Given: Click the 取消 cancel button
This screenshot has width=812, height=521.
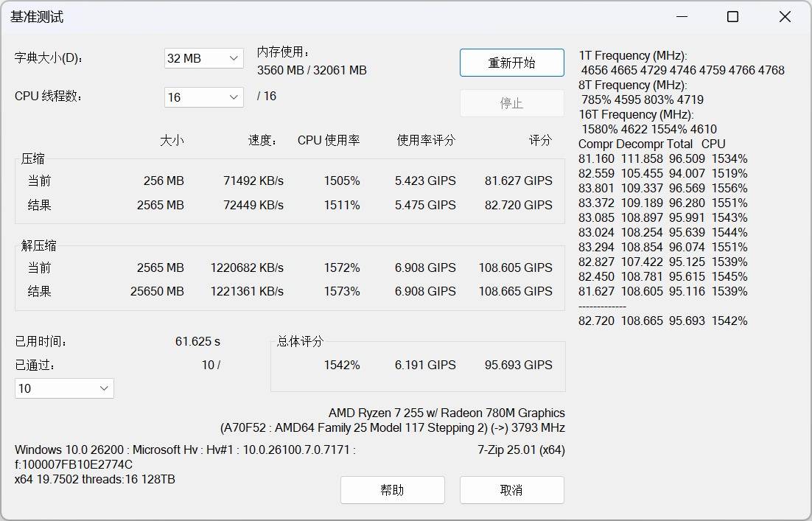Looking at the screenshot, I should click(511, 490).
